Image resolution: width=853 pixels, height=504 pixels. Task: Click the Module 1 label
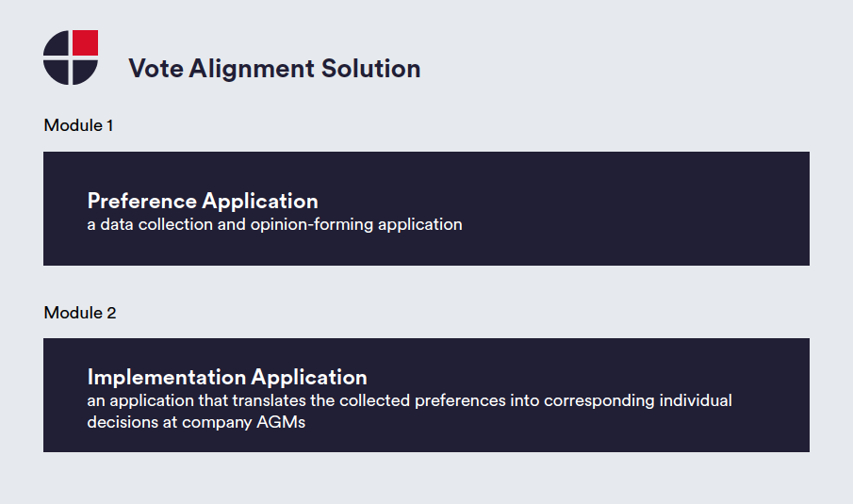point(78,125)
